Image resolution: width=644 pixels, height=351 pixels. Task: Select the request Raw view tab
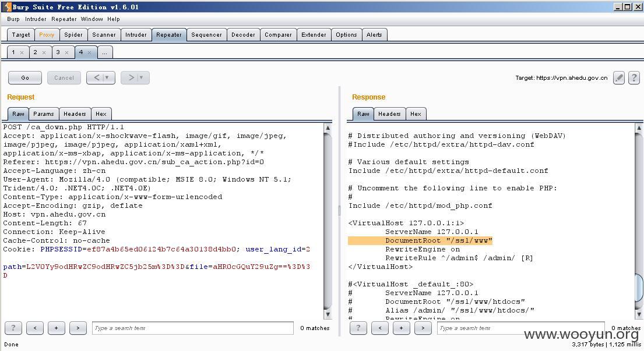[18, 114]
